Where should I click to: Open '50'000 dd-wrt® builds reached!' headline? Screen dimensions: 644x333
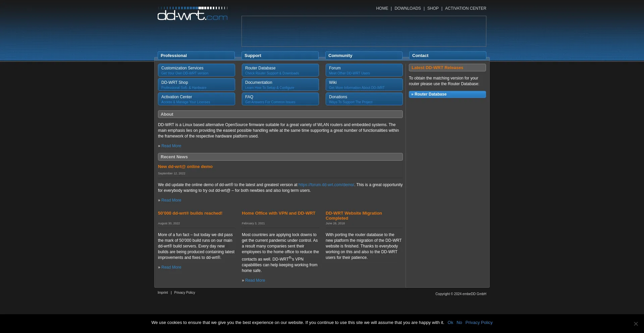coord(190,213)
